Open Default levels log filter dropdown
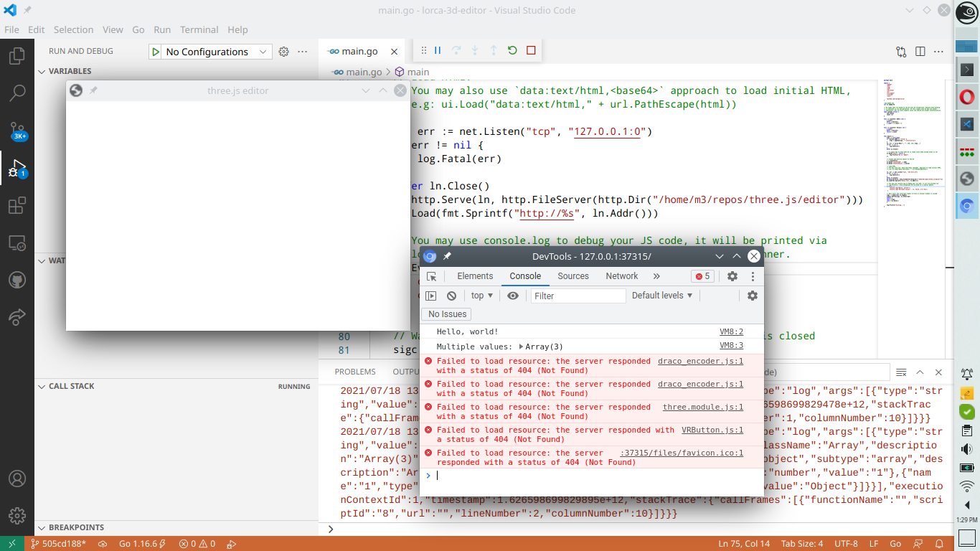This screenshot has width=980, height=551. [662, 296]
